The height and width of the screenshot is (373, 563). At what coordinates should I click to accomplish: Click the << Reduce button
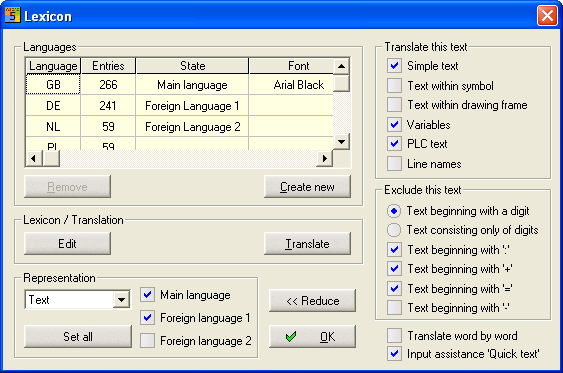(x=312, y=300)
